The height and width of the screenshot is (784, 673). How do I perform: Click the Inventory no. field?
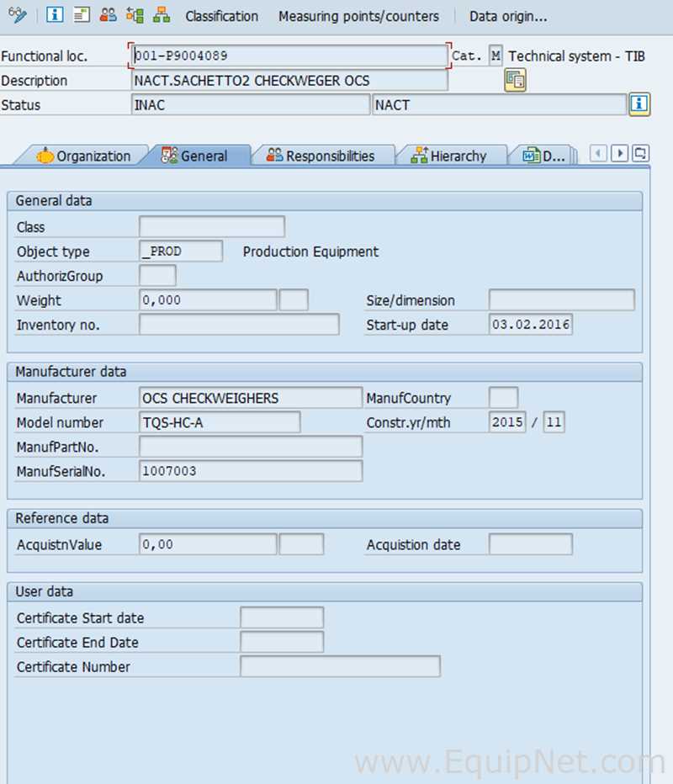(239, 325)
